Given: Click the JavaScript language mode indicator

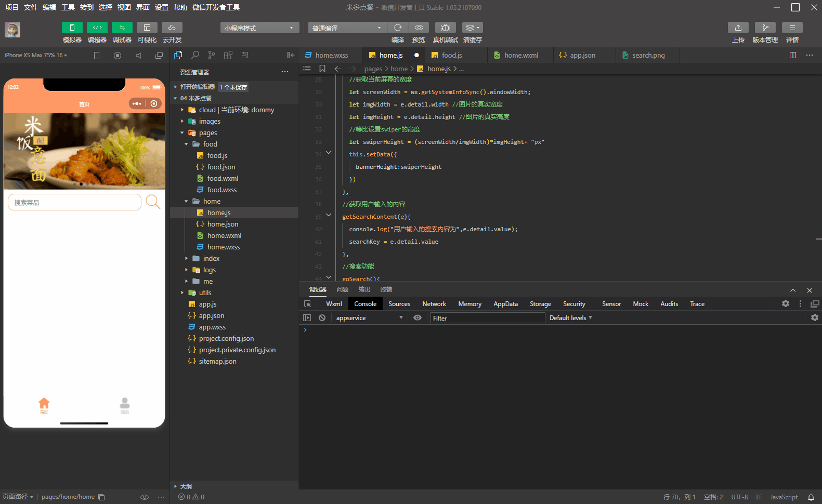Looking at the screenshot, I should coord(784,497).
